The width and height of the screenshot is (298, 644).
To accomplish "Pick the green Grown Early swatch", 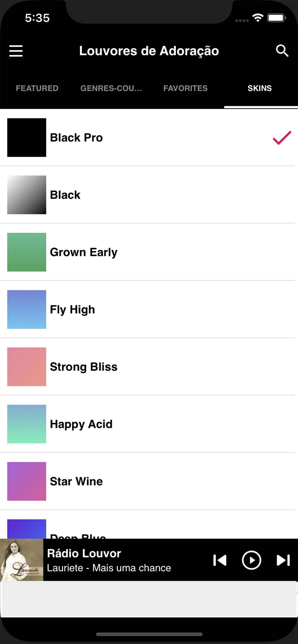I will (x=27, y=252).
